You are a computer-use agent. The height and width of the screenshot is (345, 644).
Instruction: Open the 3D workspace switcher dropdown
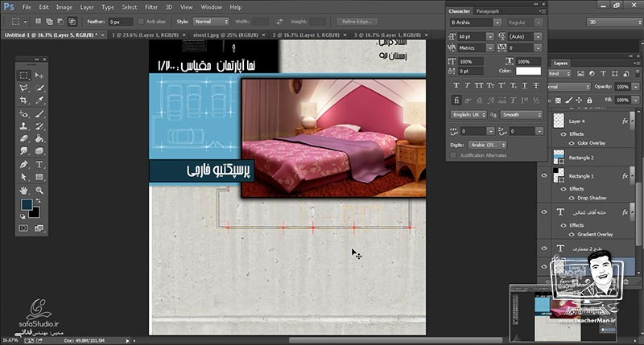(614, 23)
